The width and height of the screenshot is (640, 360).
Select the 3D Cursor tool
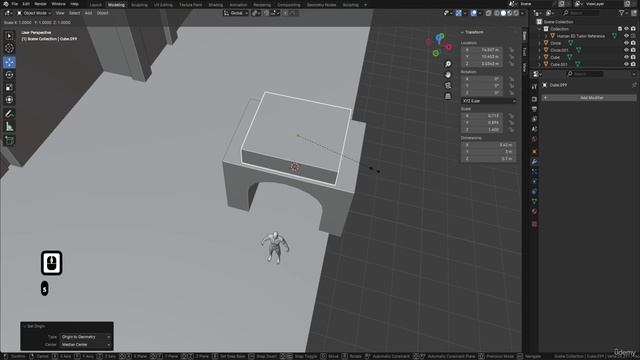pyautogui.click(x=9, y=49)
